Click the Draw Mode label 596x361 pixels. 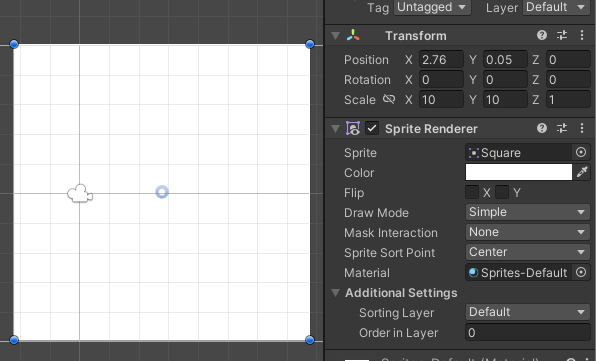pos(376,213)
